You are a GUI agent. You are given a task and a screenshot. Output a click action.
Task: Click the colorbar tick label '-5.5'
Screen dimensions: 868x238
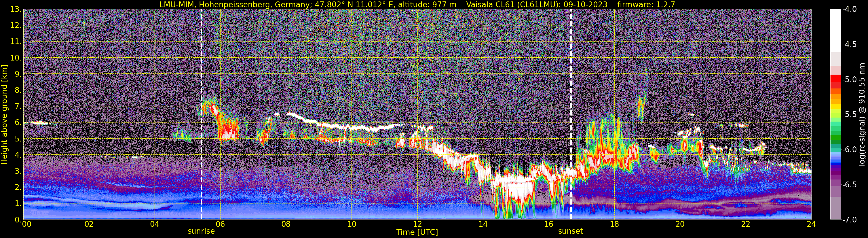coord(849,115)
